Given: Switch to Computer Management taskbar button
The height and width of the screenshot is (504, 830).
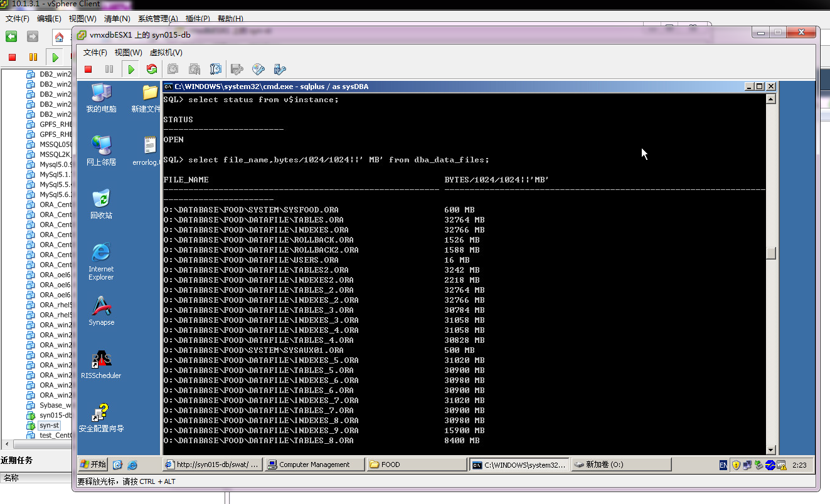Looking at the screenshot, I should (314, 465).
